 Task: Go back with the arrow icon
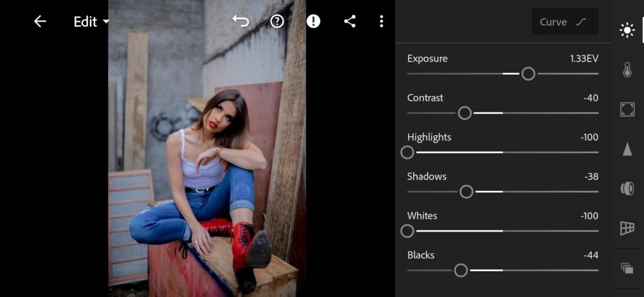pos(40,21)
